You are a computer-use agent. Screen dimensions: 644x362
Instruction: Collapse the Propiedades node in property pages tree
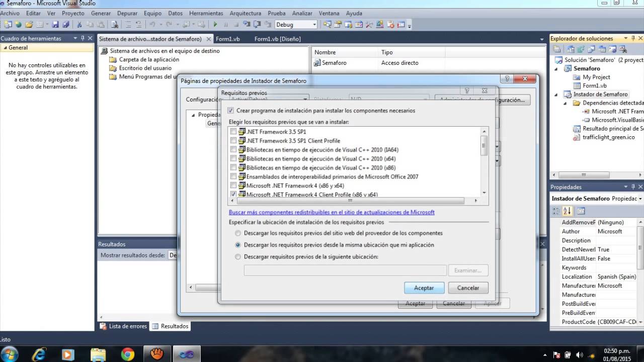pyautogui.click(x=193, y=115)
